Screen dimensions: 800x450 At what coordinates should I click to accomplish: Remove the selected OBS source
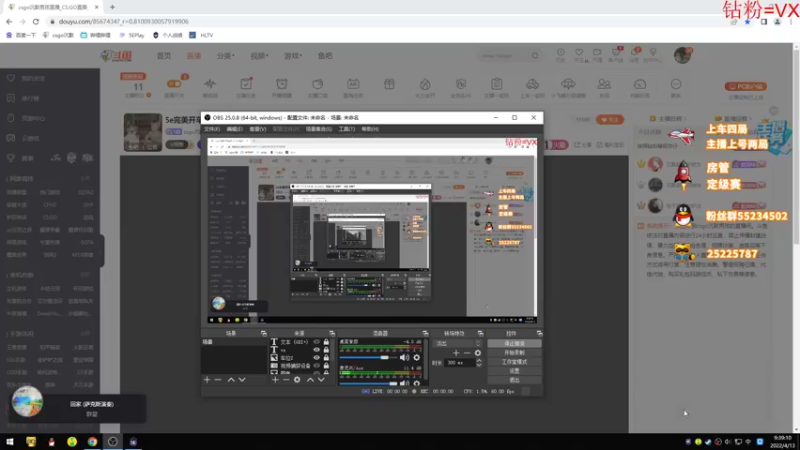coord(286,380)
